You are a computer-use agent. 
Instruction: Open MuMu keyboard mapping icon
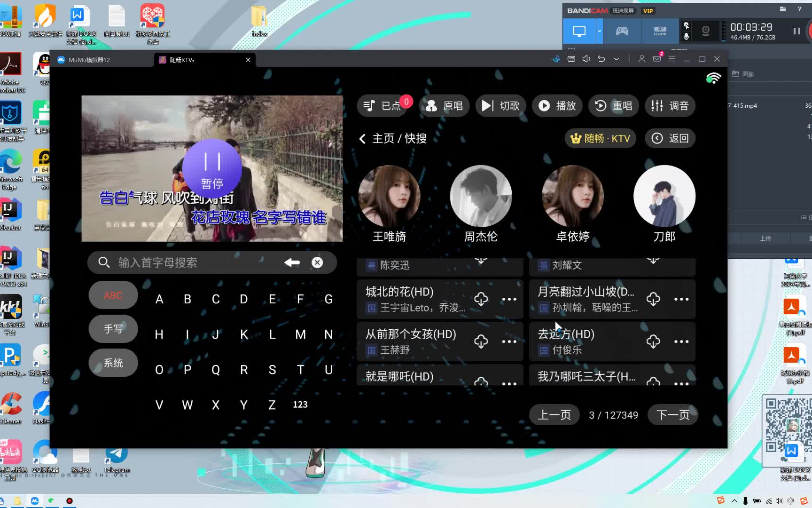point(571,59)
